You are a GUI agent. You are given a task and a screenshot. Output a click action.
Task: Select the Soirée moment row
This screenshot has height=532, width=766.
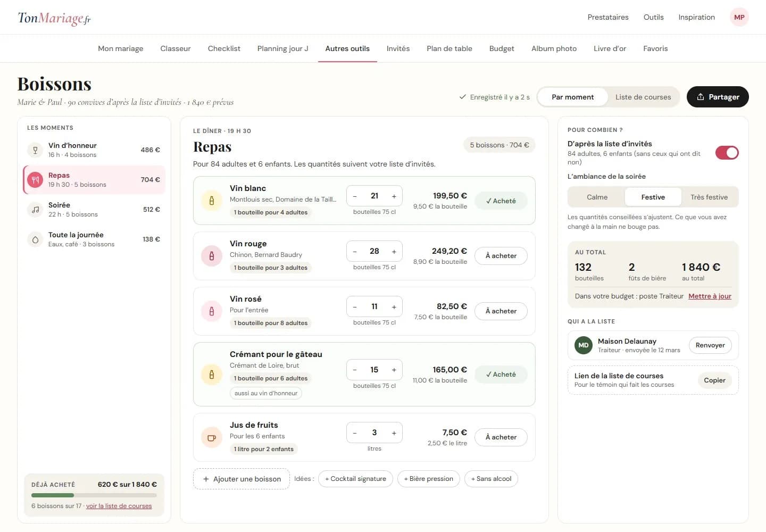click(94, 210)
